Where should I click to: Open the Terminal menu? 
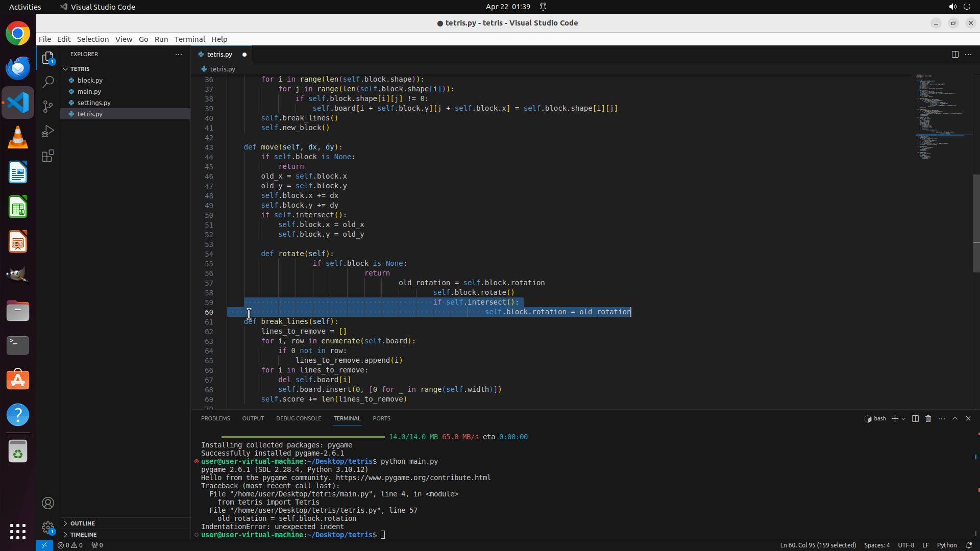(x=189, y=39)
